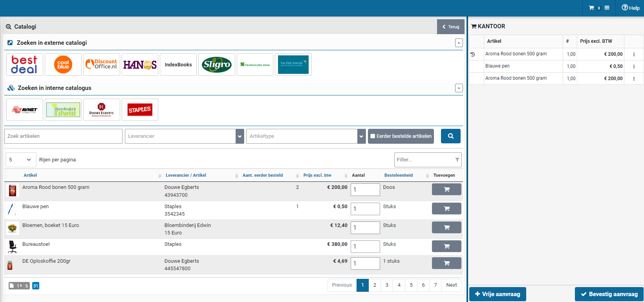
Task: Open the shopping cart in top bar
Action: pyautogui.click(x=592, y=8)
